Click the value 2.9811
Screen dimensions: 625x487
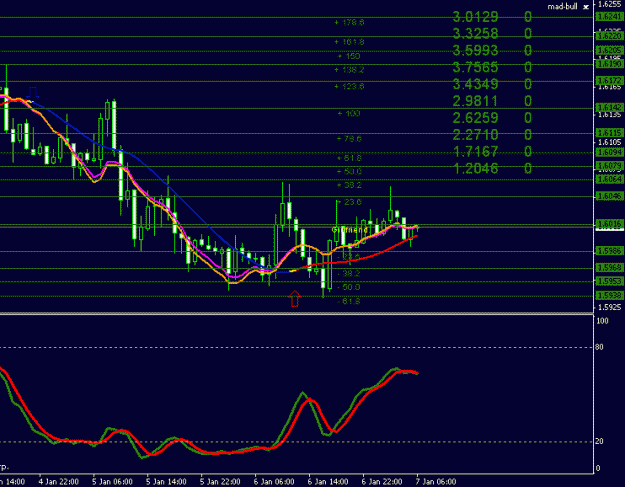[x=476, y=101]
